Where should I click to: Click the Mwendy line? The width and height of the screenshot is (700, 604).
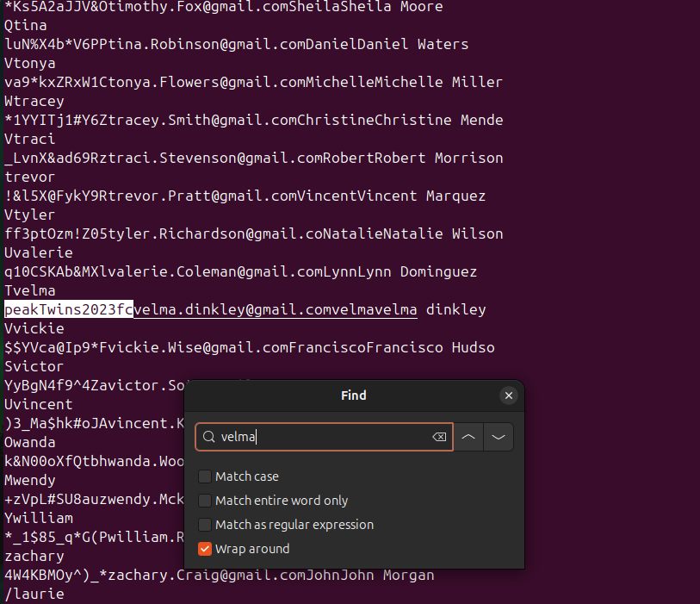point(30,480)
